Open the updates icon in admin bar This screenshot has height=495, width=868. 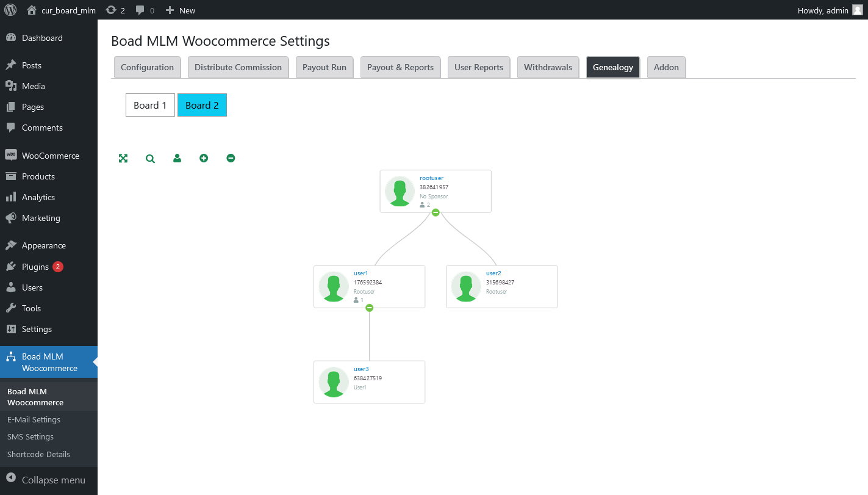pyautogui.click(x=115, y=10)
